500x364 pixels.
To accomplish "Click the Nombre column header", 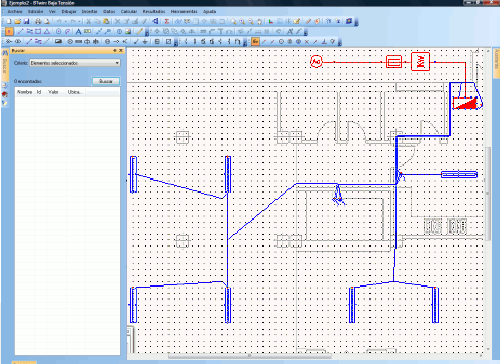I will point(24,92).
